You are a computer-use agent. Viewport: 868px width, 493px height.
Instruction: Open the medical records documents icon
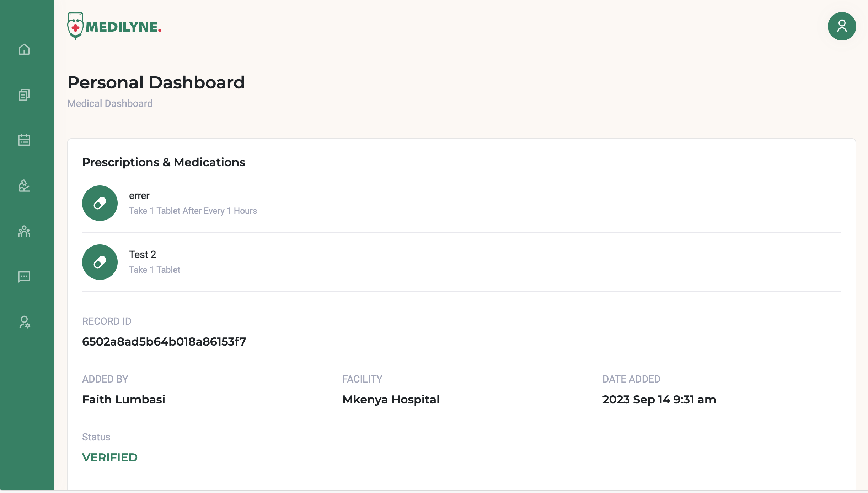24,95
